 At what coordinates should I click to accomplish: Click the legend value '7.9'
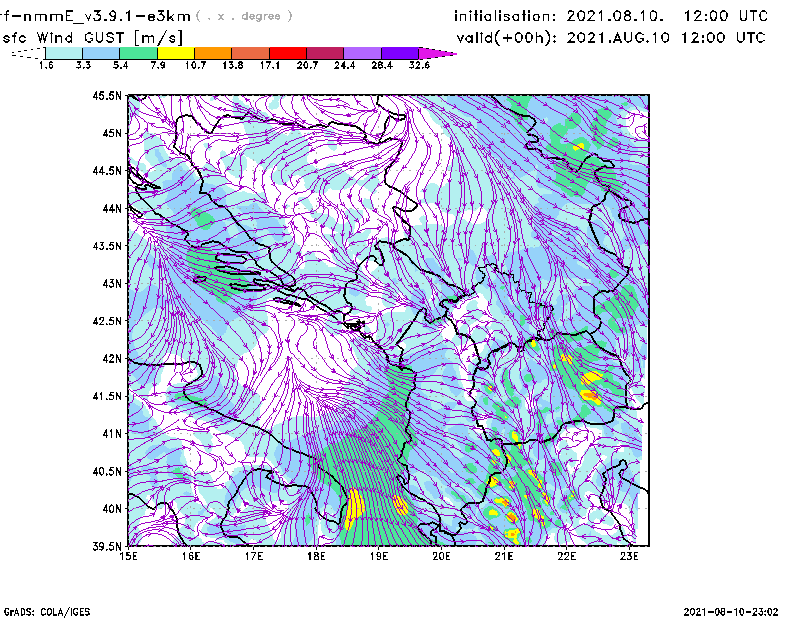[158, 65]
